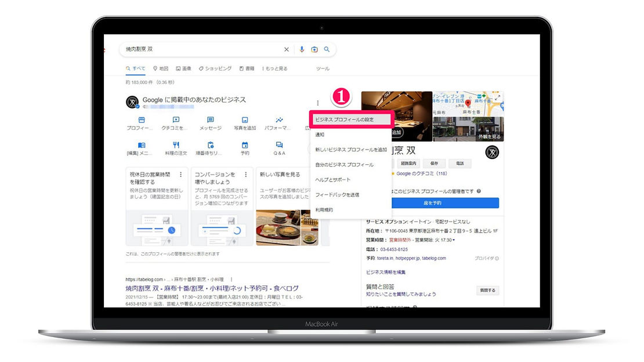Viewport: 644px width, 362px height.
Task: Click the 保存 button
Action: click(x=434, y=163)
